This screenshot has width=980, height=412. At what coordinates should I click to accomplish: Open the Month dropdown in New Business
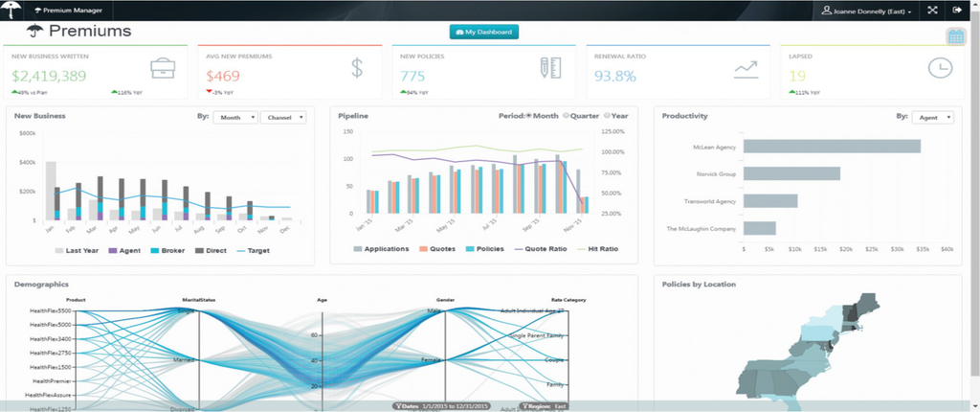(x=235, y=117)
